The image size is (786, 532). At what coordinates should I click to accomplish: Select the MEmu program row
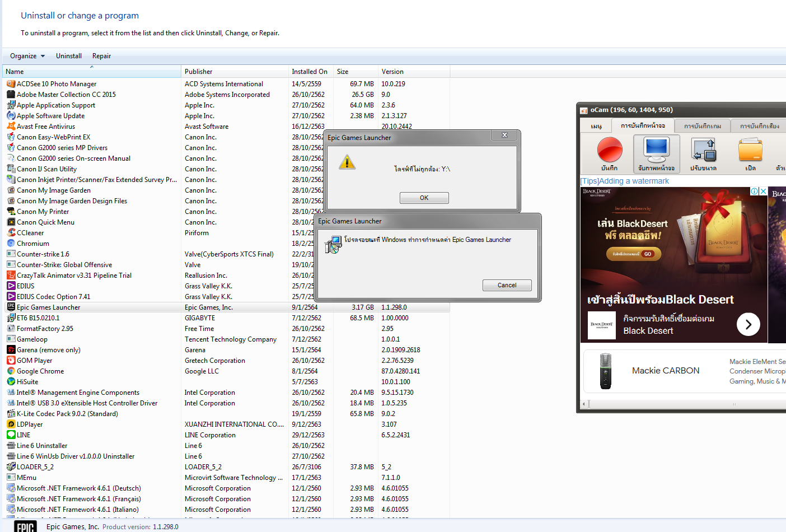(x=227, y=478)
